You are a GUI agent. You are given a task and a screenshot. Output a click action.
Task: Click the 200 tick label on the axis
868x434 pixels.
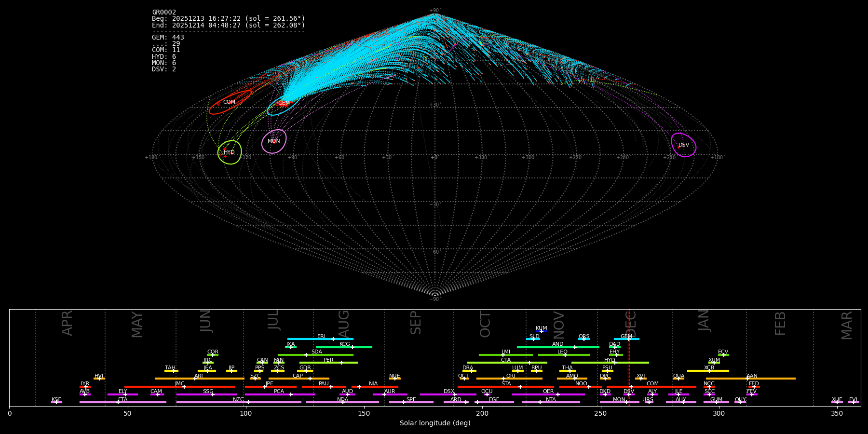482,413
